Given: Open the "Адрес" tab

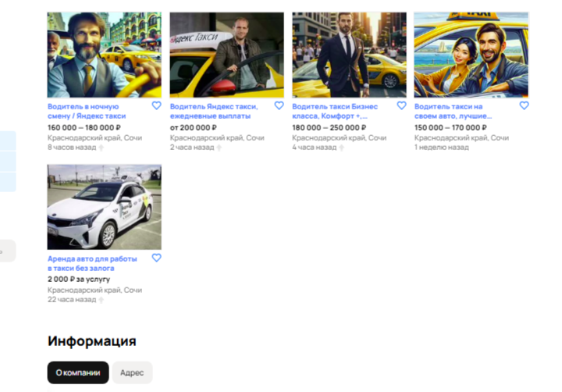Looking at the screenshot, I should [x=132, y=372].
